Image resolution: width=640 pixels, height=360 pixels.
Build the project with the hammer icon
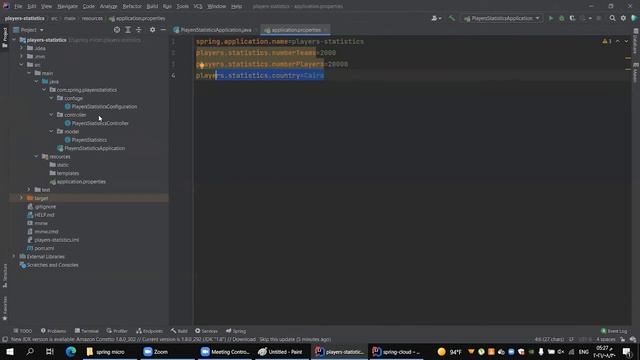point(451,18)
